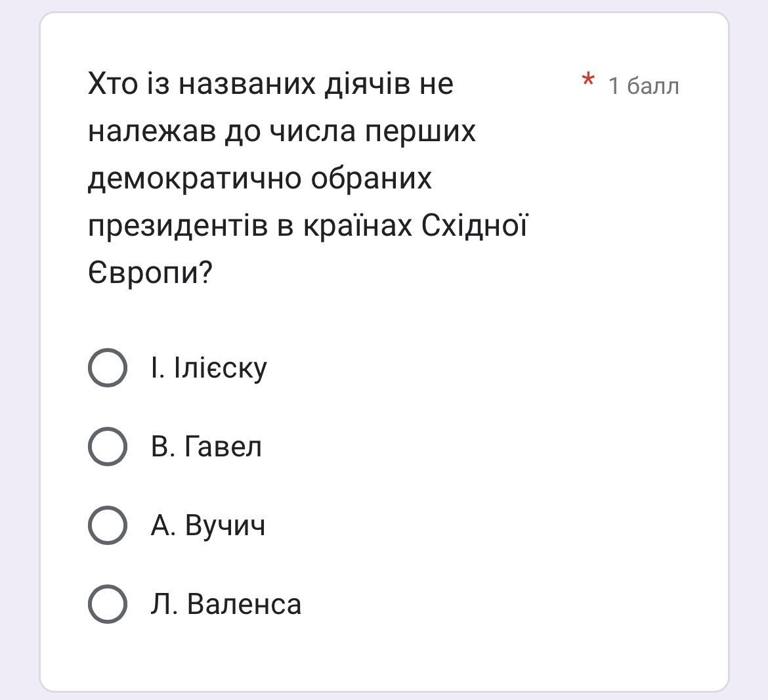Click the answer label text 'І. Ілієску'
Image resolution: width=768 pixels, height=700 pixels.
(209, 368)
